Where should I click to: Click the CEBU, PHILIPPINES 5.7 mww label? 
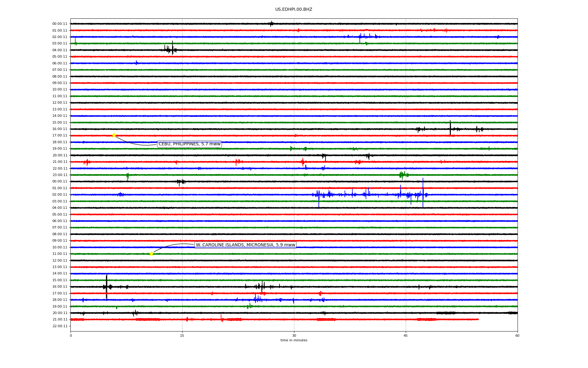tap(189, 144)
